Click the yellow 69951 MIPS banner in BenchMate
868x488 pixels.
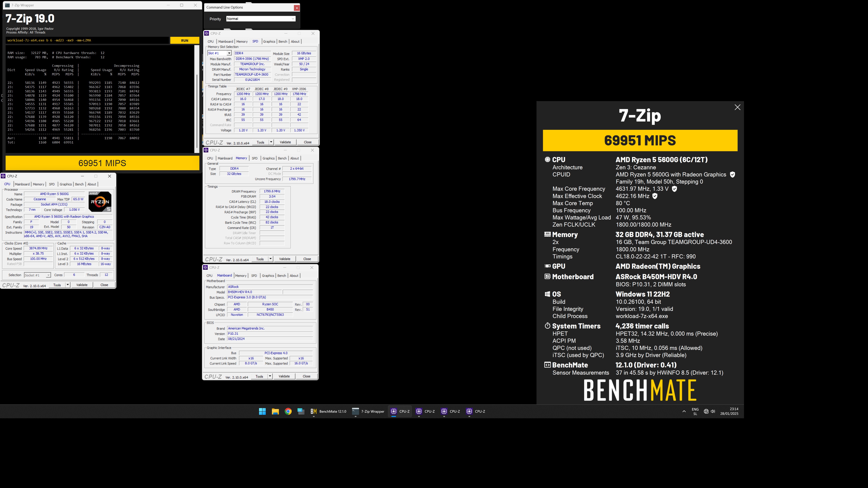point(640,140)
